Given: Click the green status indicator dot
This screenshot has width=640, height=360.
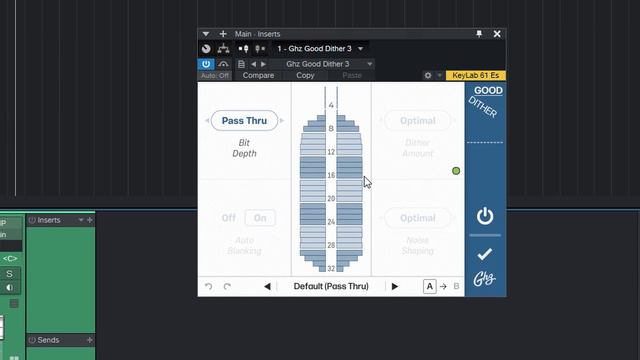Looking at the screenshot, I should click(456, 171).
